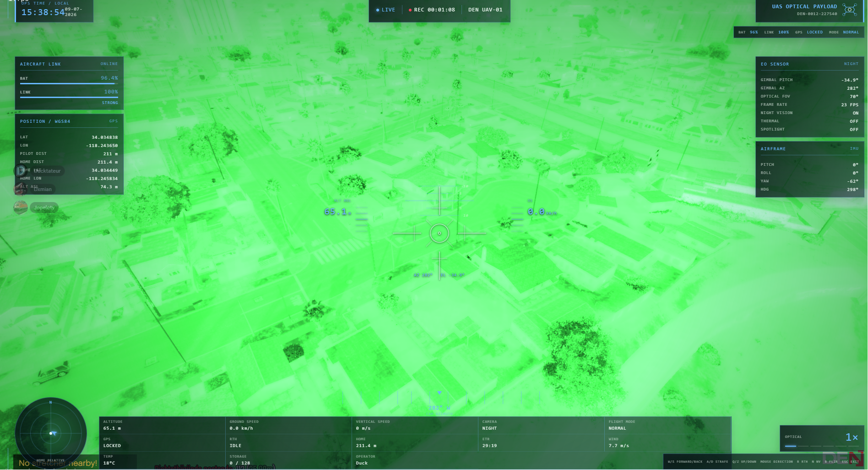
Task: Click the POSITION / WGS84 panel header
Action: pos(69,121)
